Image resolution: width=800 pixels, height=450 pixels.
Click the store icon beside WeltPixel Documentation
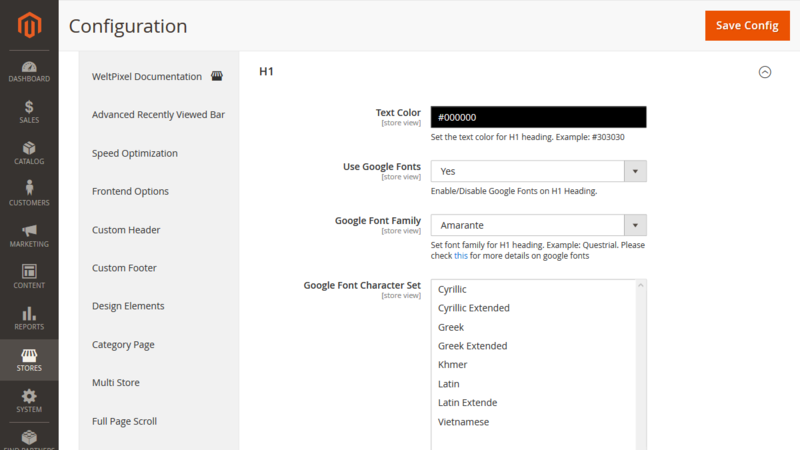[x=217, y=76]
